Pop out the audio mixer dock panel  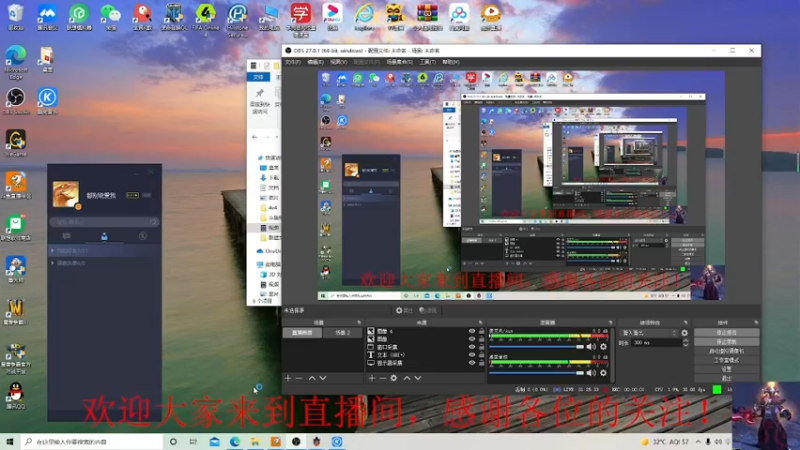click(610, 322)
